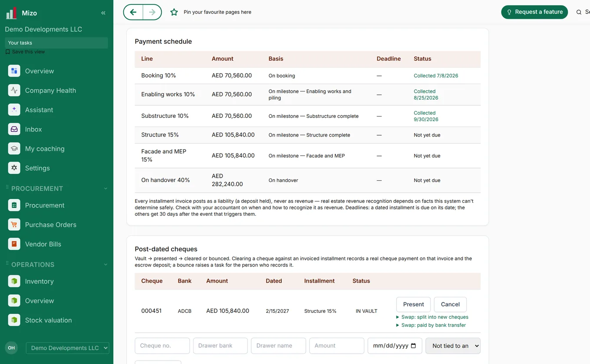590x364 pixels.
Task: Expand Swap: split into new cheques
Action: click(432, 317)
